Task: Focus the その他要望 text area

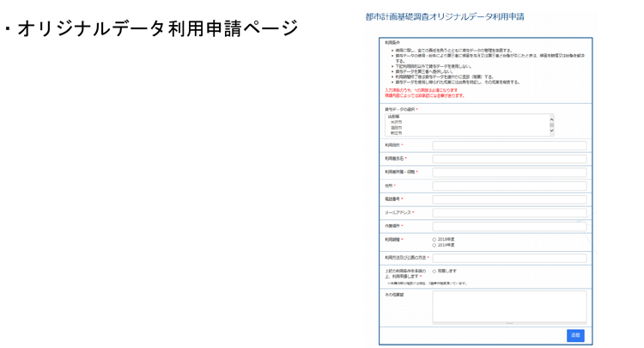Action: coord(509,307)
